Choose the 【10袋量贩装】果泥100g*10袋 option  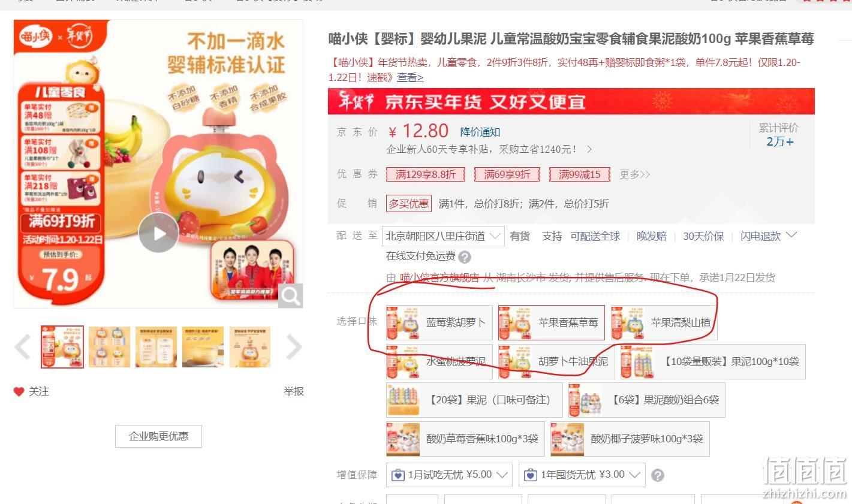tap(713, 361)
